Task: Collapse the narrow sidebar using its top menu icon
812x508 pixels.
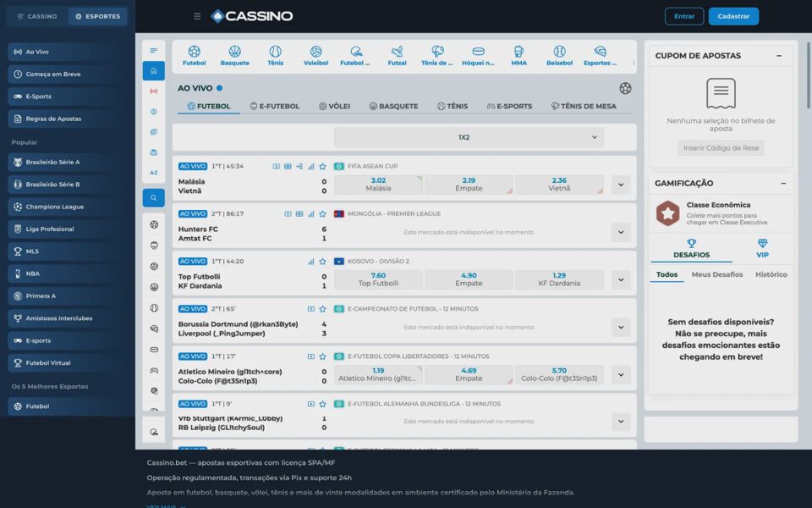Action: click(x=154, y=50)
